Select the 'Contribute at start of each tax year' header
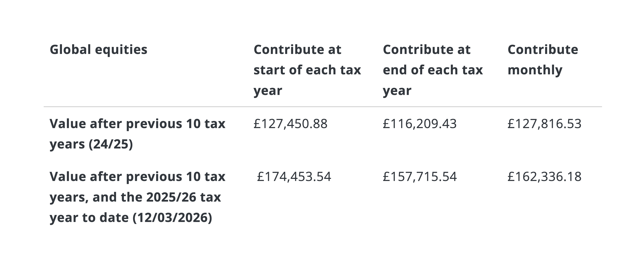This screenshot has height=260, width=644. pyautogui.click(x=307, y=70)
